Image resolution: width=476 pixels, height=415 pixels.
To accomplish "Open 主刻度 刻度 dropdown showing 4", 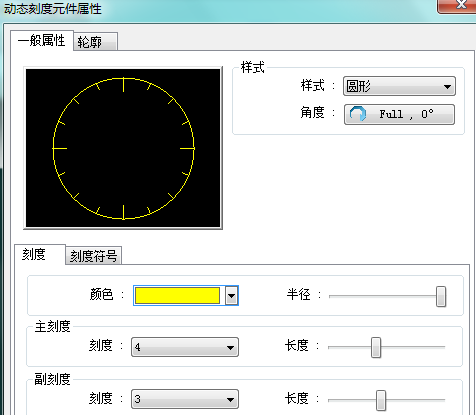I will pyautogui.click(x=185, y=347).
